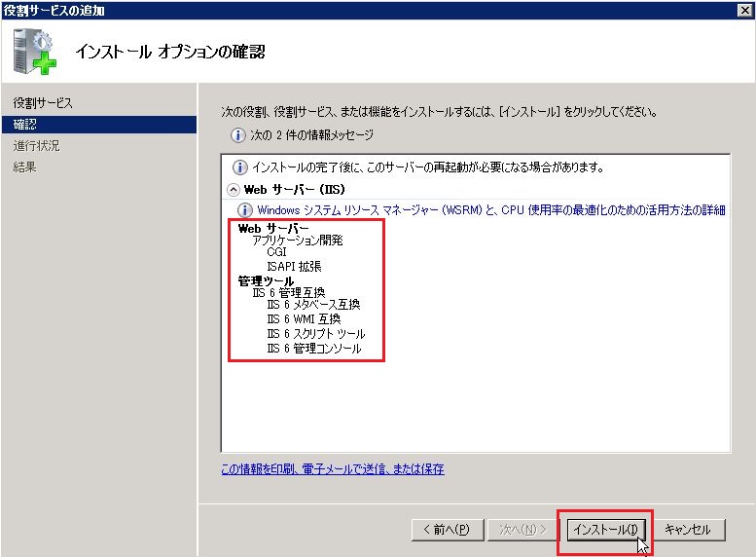Click the IIS 6 管理互換 entry

(x=289, y=292)
